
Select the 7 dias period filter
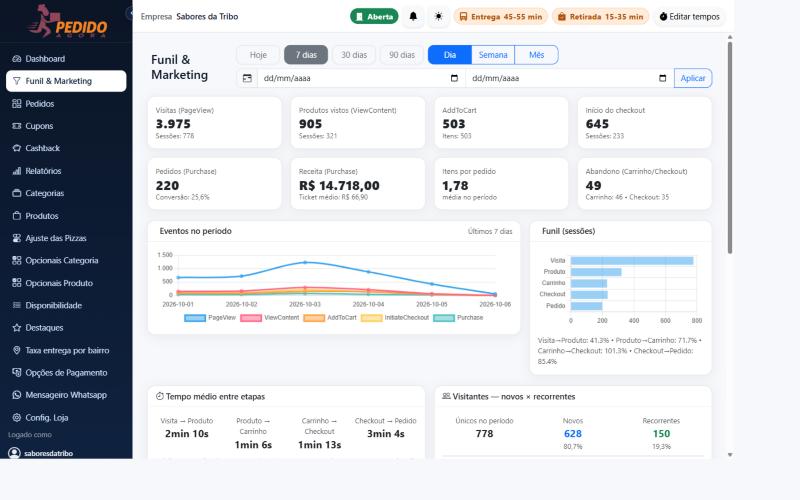pyautogui.click(x=306, y=55)
